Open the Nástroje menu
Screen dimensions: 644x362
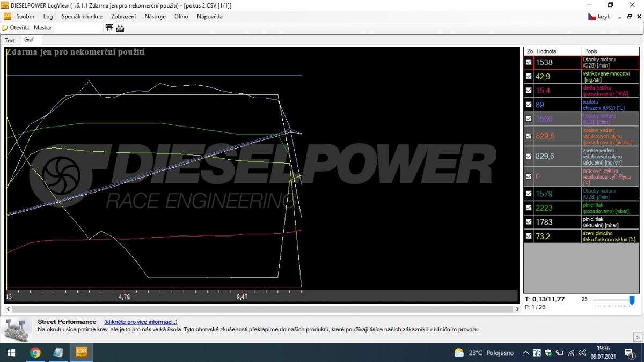pos(155,17)
